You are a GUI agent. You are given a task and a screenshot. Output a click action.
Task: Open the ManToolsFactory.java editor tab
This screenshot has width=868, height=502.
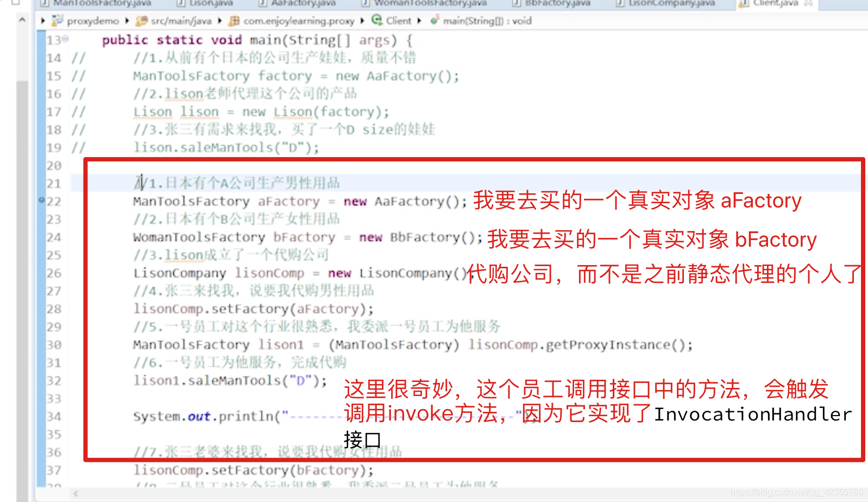point(96,3)
